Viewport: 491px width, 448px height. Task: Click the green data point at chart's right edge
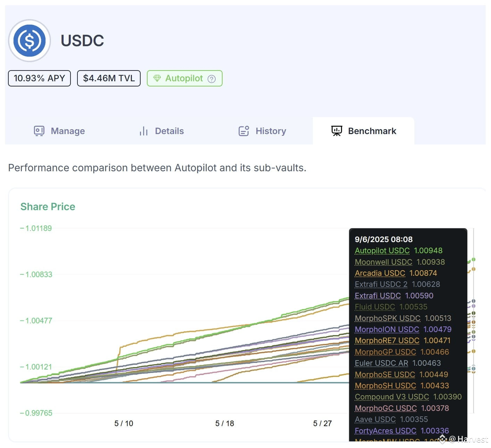pos(473,259)
